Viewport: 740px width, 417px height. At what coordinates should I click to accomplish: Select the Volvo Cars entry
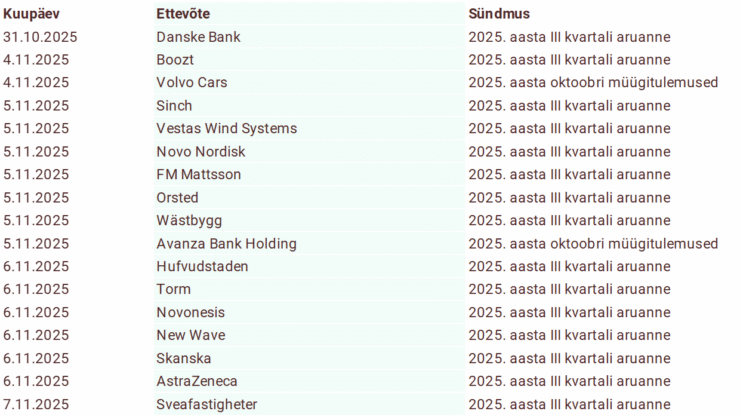click(x=192, y=83)
